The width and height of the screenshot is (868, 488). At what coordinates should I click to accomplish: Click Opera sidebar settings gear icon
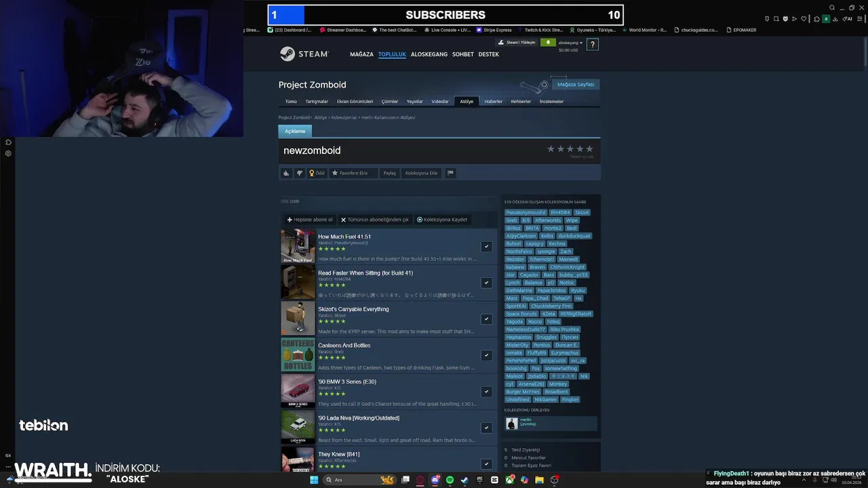coord(8,153)
